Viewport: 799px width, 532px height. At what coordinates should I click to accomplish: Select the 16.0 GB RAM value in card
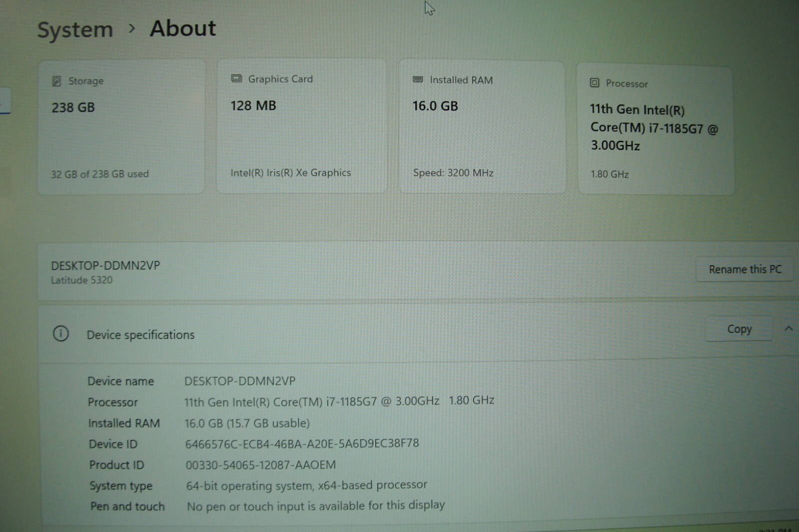pyautogui.click(x=435, y=106)
